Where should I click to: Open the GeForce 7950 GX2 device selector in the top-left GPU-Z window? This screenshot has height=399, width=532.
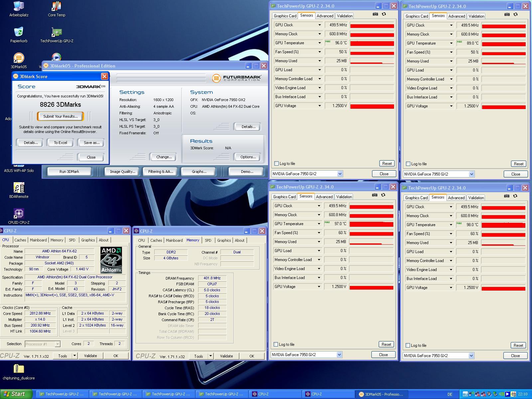click(x=307, y=174)
